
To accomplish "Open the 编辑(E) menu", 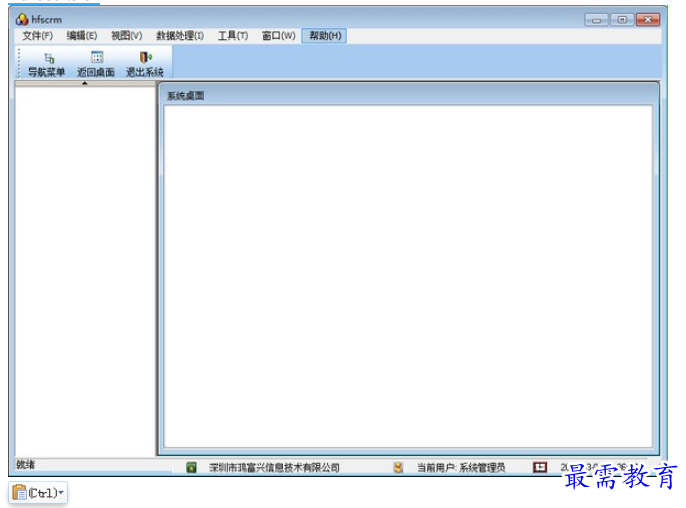I will [x=82, y=35].
